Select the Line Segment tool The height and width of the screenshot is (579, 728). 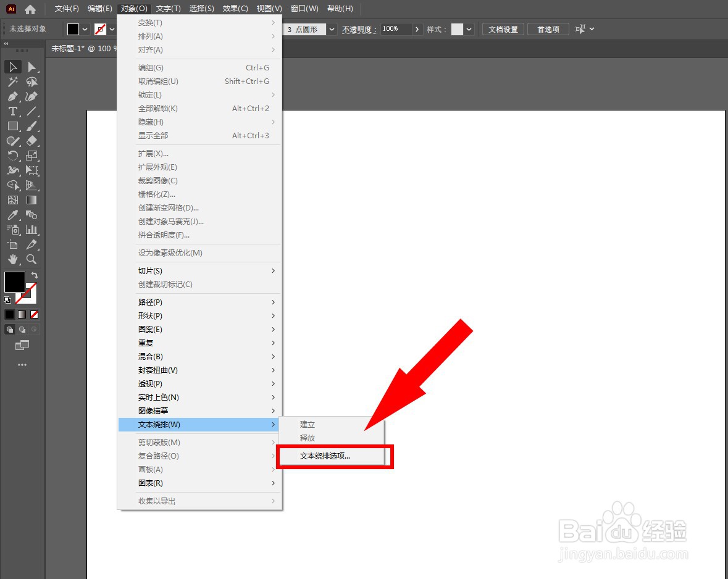31,112
